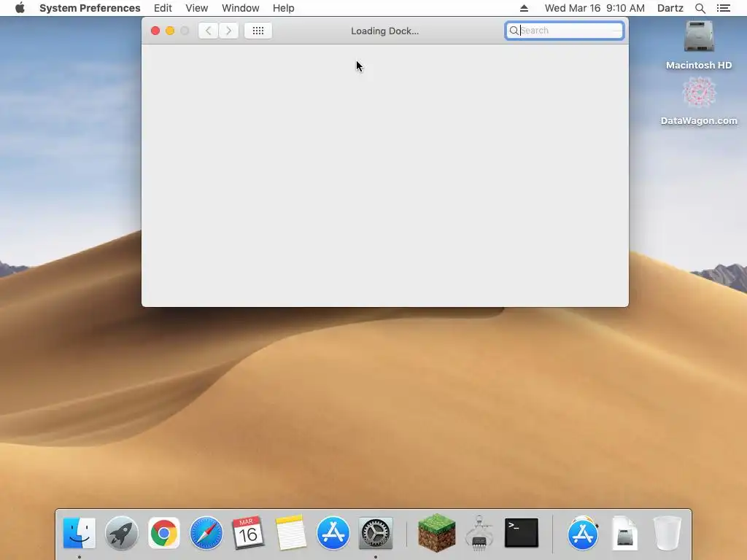The image size is (747, 560).
Task: Open App Store icon right of Terminal
Action: (583, 533)
